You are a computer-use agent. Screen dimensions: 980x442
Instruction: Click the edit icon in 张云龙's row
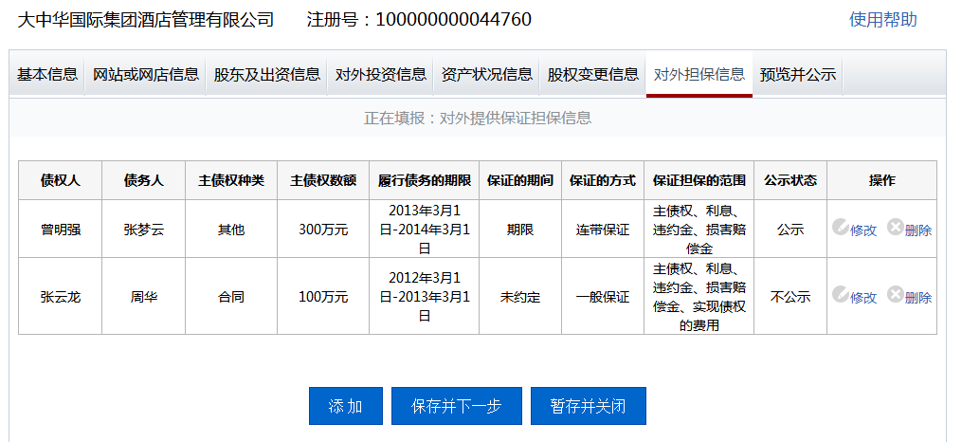click(x=840, y=295)
